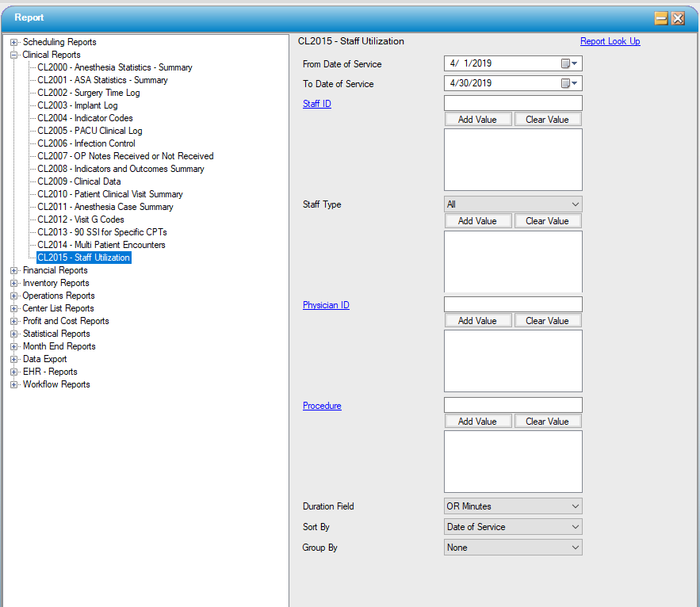Open the From Date of Service calendar picker
Viewport: 700px width, 607px height.
pyautogui.click(x=570, y=63)
